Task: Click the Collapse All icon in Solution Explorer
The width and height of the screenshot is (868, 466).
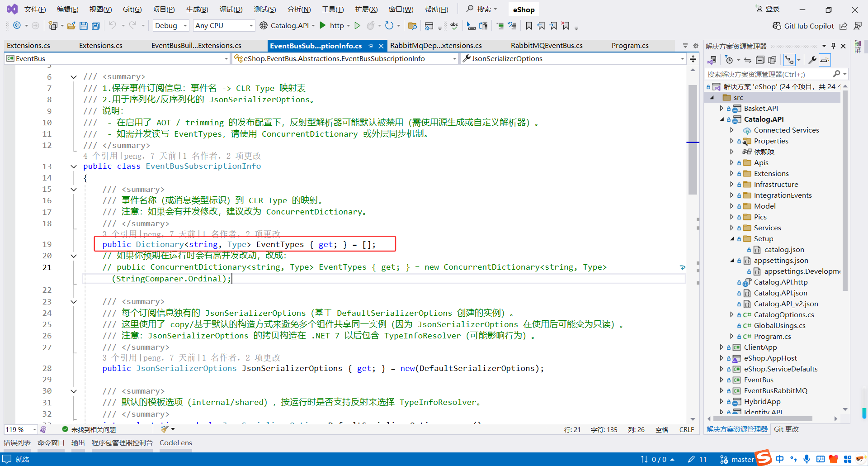Action: pos(760,59)
